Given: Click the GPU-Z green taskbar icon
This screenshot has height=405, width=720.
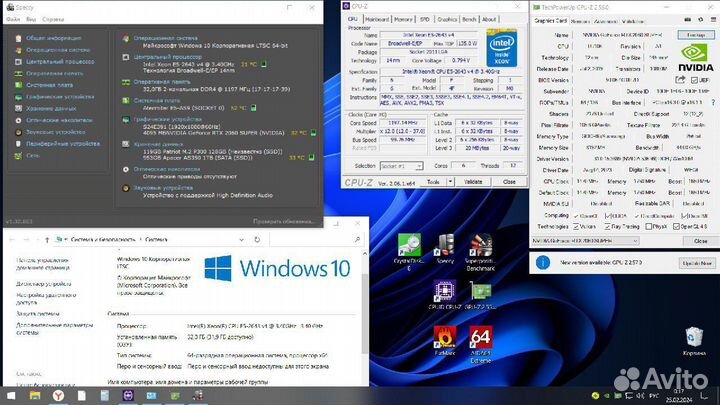Looking at the screenshot, I should pos(175,395).
